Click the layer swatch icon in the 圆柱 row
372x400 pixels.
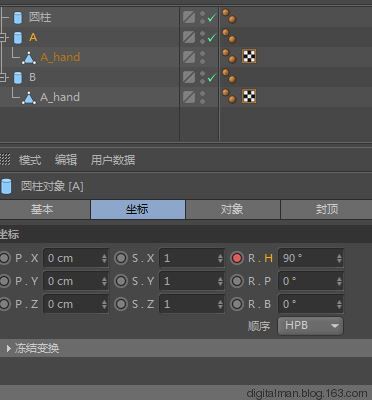pyautogui.click(x=189, y=17)
